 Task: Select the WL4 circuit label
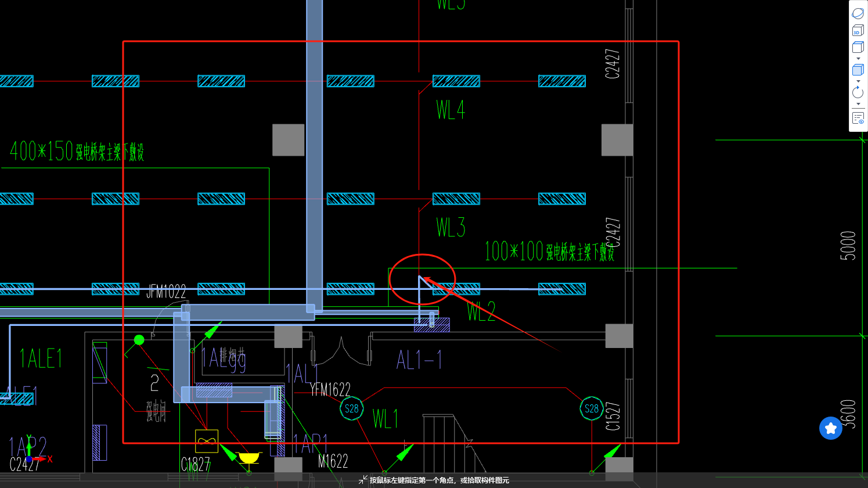tap(451, 109)
